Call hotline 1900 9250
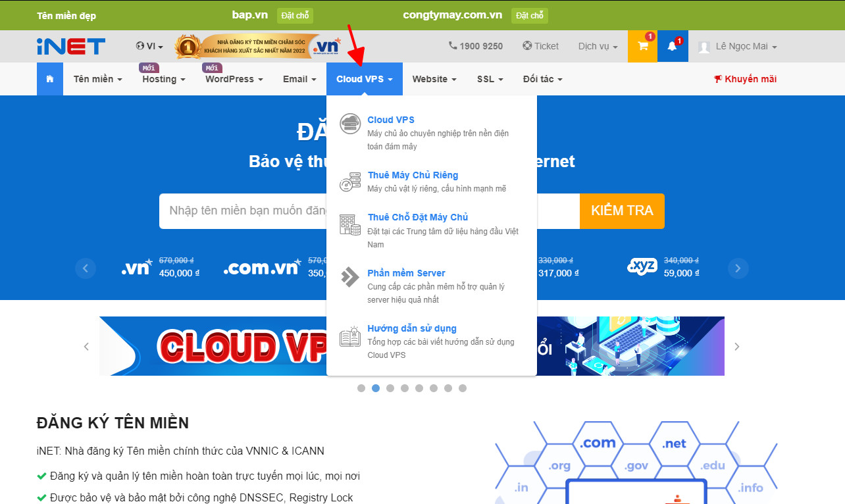This screenshot has height=504, width=845. pyautogui.click(x=476, y=46)
